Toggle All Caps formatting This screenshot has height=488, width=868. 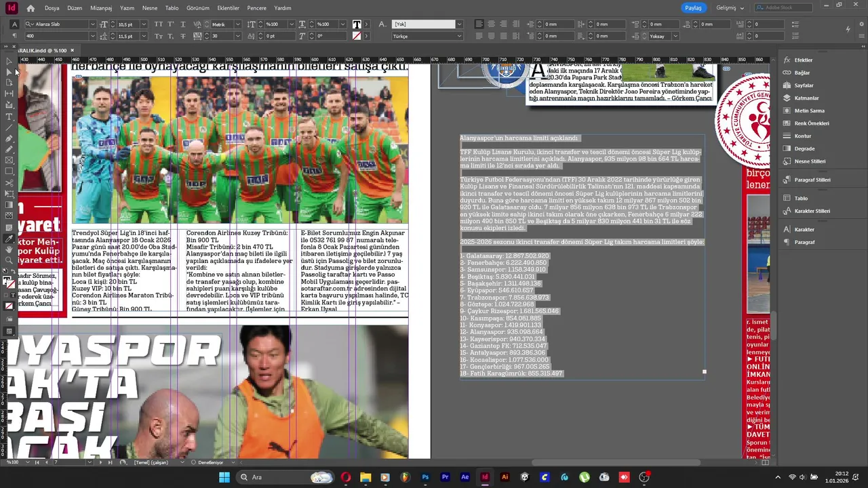tap(158, 24)
